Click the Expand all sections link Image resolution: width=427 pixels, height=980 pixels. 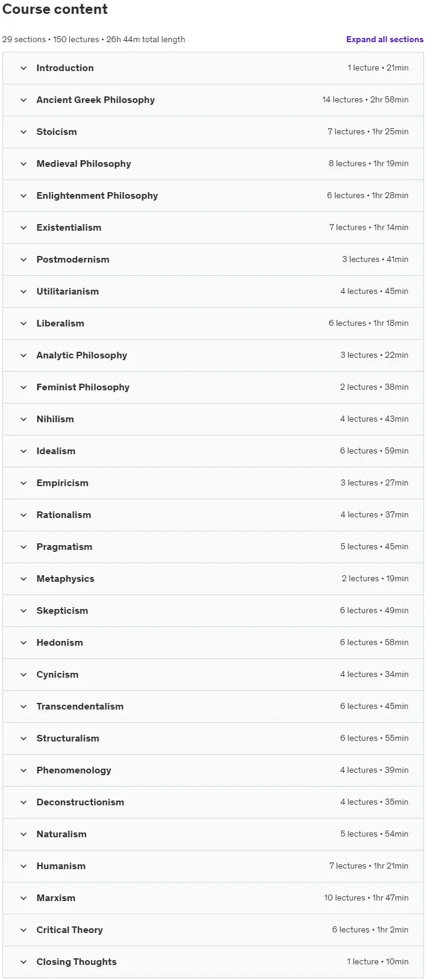tap(384, 39)
